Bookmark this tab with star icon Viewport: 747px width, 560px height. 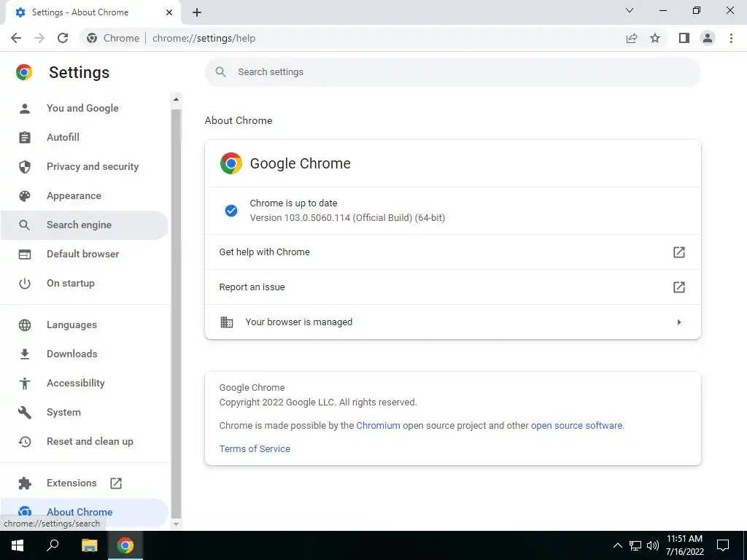[655, 38]
